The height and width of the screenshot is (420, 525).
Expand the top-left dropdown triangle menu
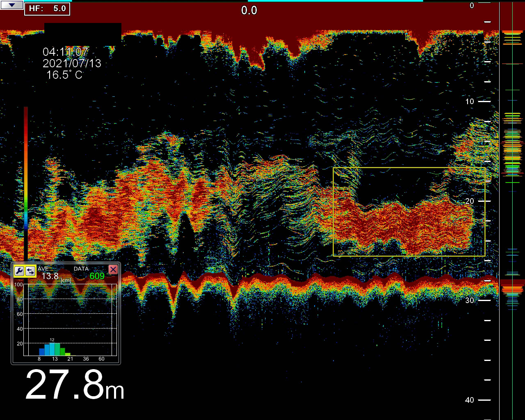pyautogui.click(x=12, y=5)
